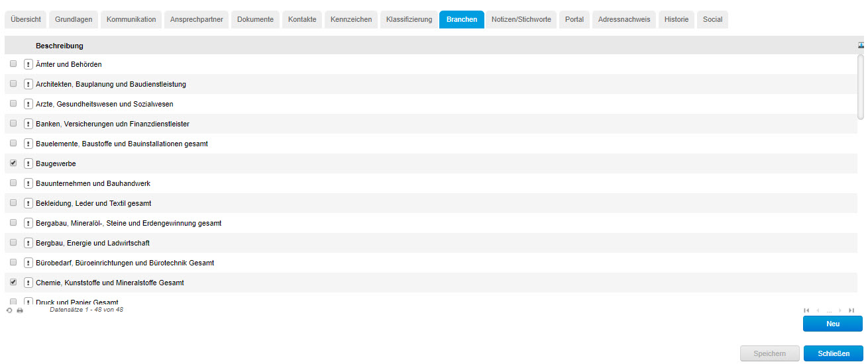Image resolution: width=868 pixels, height=364 pixels.
Task: Open the Ansprechpartner tab
Action: click(x=197, y=19)
